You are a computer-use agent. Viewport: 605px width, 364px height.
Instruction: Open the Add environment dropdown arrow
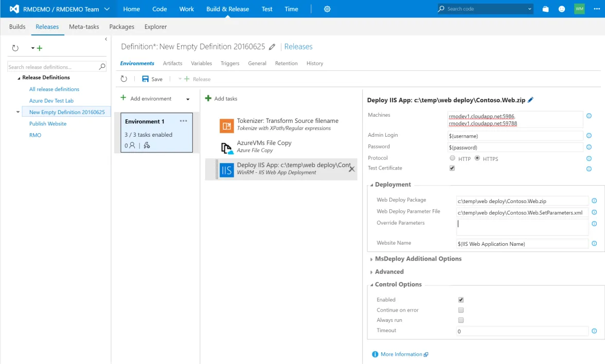(188, 99)
